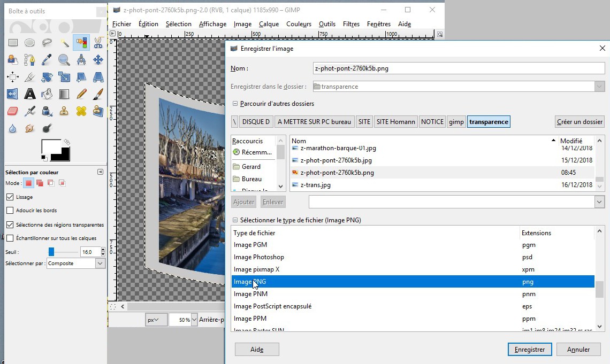Image resolution: width=610 pixels, height=364 pixels.
Task: Enable Échantillonner sur tous les calques
Action: [x=10, y=238]
